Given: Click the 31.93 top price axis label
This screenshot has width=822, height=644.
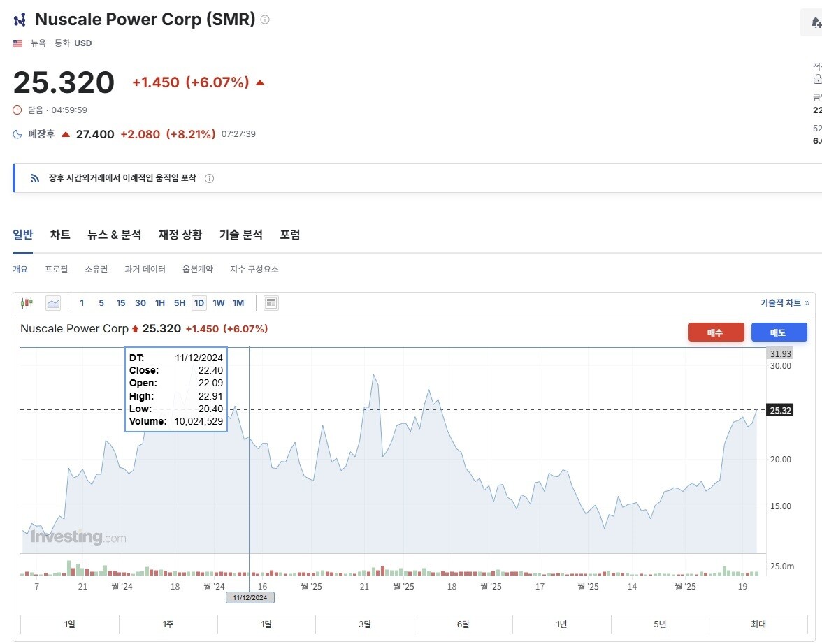Looking at the screenshot, I should [780, 353].
